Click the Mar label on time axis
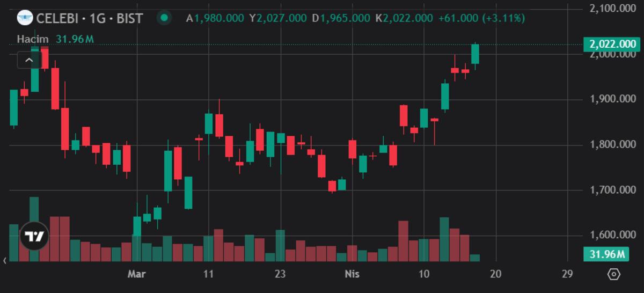Image resolution: width=644 pixels, height=293 pixels. click(137, 274)
